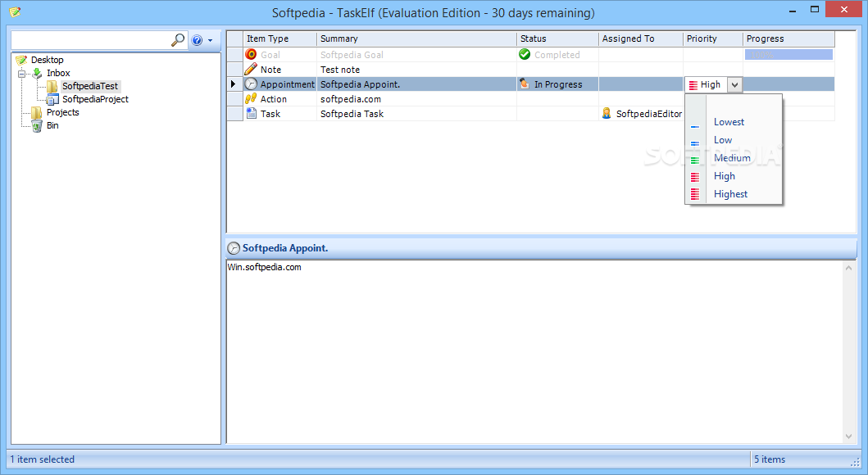868x475 pixels.
Task: Click the Task document icon
Action: coord(252,113)
